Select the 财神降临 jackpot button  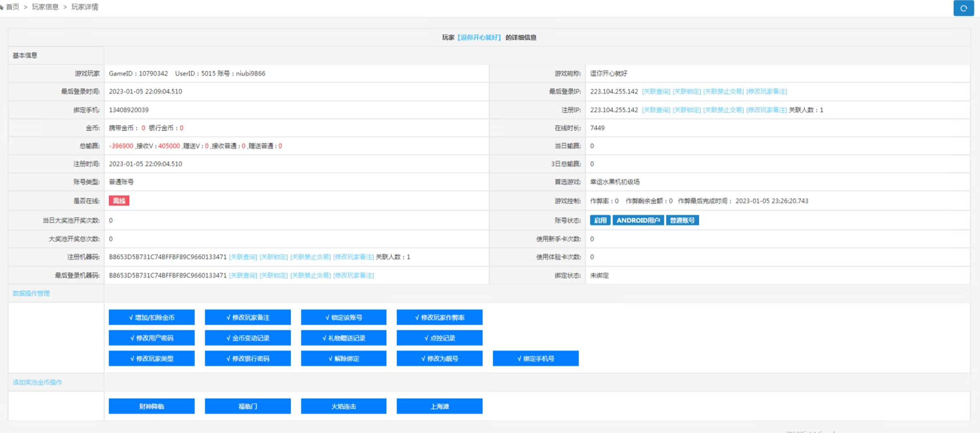click(x=152, y=406)
